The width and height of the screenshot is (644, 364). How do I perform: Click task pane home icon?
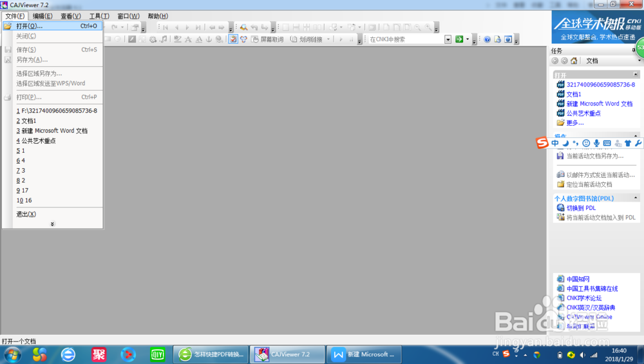[x=574, y=61]
